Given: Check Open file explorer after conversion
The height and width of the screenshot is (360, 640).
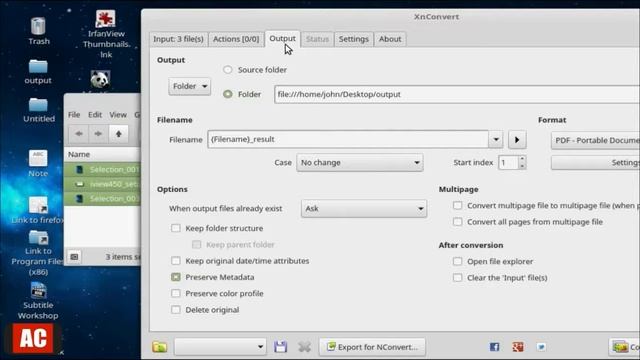Looking at the screenshot, I should pos(458,261).
